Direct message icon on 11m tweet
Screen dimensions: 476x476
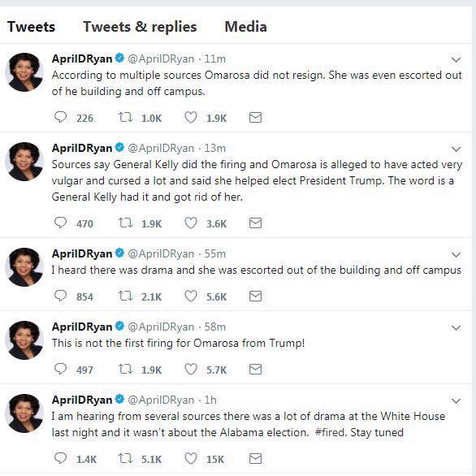(x=255, y=117)
